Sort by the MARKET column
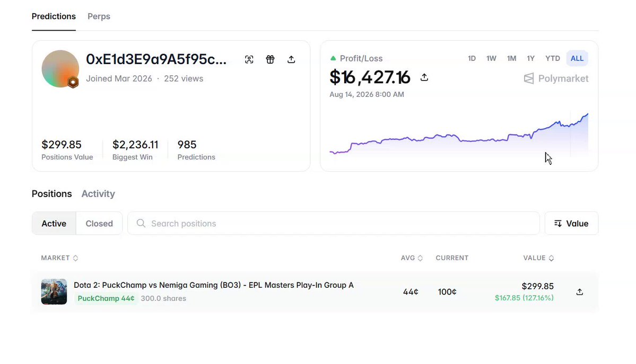 (x=59, y=258)
